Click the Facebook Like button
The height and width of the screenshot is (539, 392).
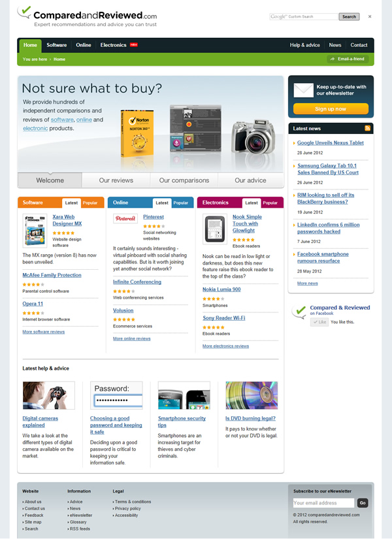click(x=319, y=322)
